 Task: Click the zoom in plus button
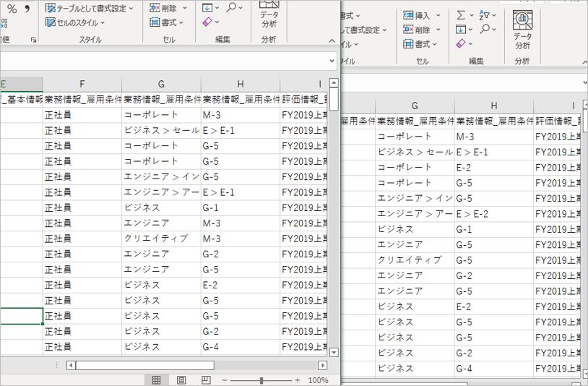pyautogui.click(x=297, y=380)
